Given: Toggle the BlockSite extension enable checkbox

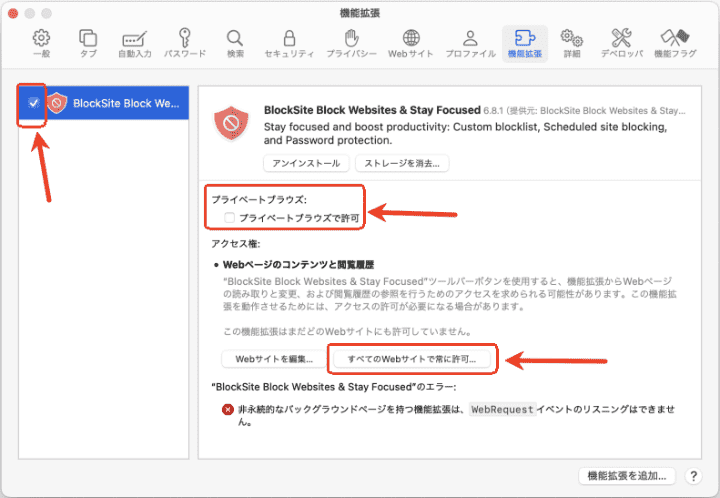Looking at the screenshot, I should tap(34, 103).
